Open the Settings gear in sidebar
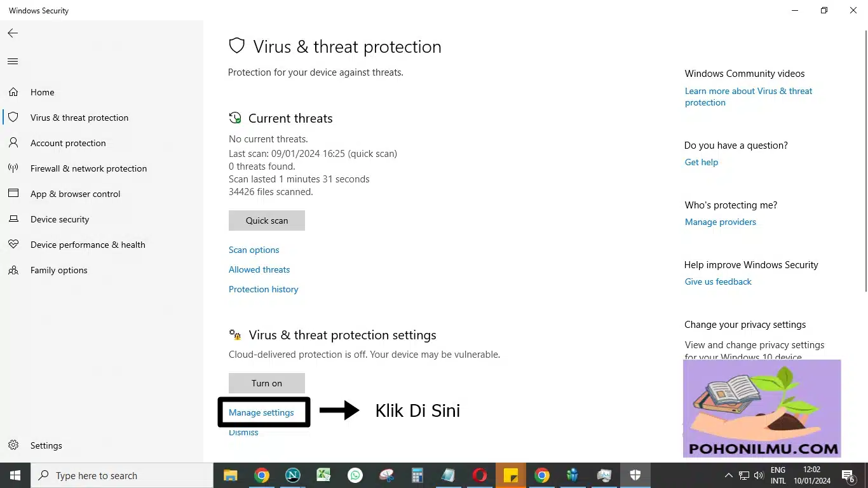The width and height of the screenshot is (868, 488). (13, 445)
